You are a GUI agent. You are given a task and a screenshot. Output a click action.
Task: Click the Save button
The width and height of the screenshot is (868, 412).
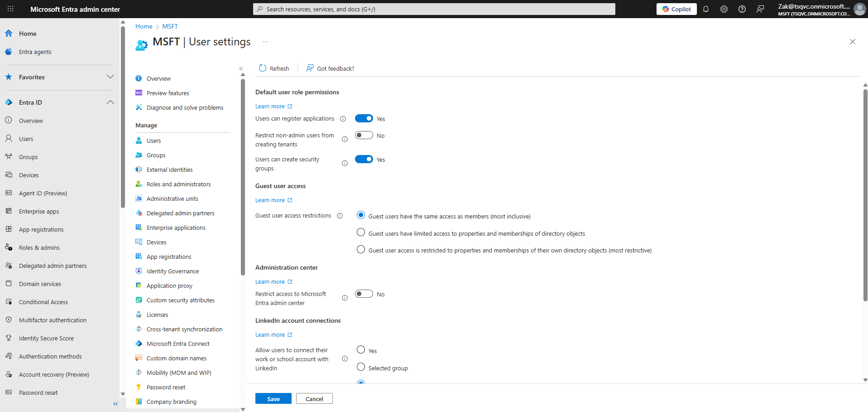[x=273, y=399]
